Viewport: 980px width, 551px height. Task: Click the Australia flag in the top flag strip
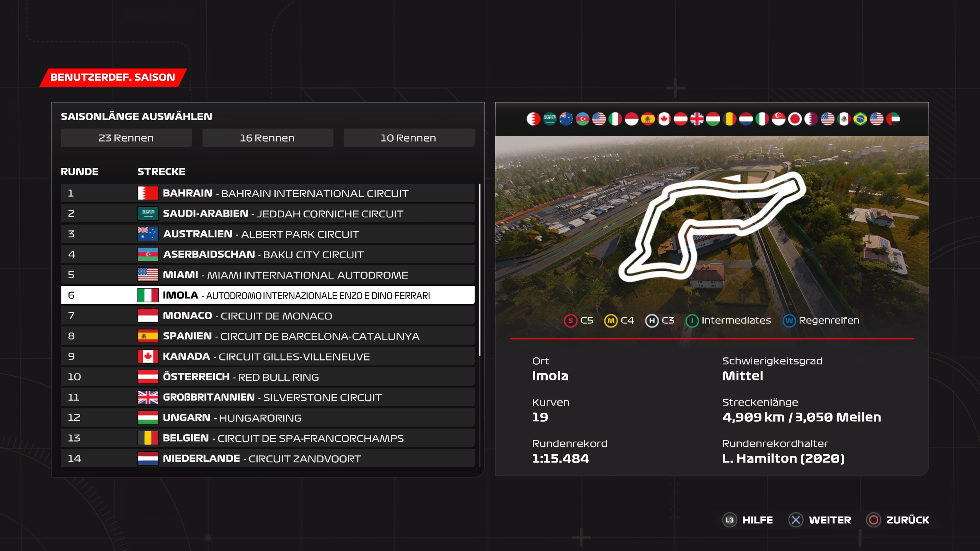click(x=566, y=119)
